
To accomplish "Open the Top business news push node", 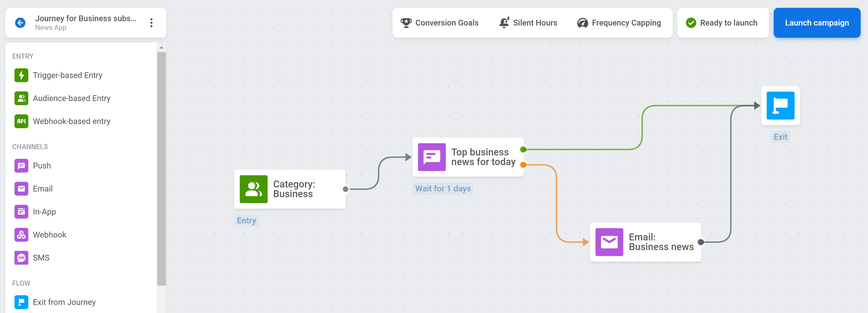I will (x=468, y=157).
